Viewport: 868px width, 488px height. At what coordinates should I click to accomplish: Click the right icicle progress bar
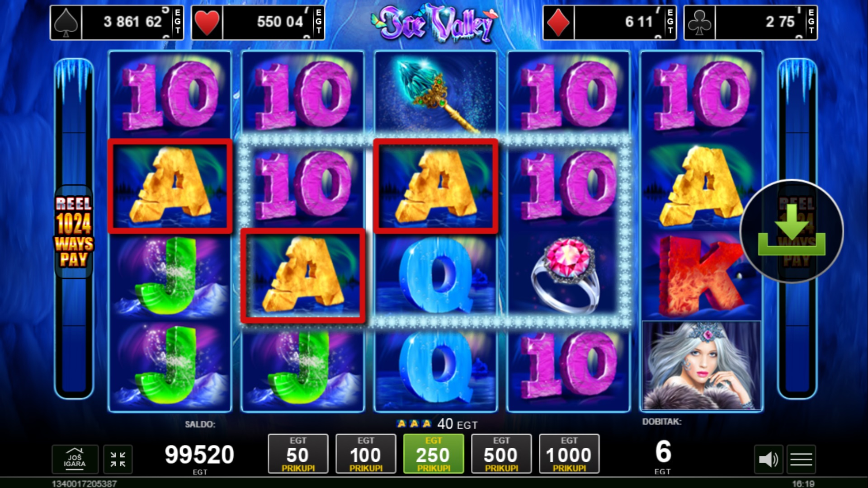click(797, 228)
